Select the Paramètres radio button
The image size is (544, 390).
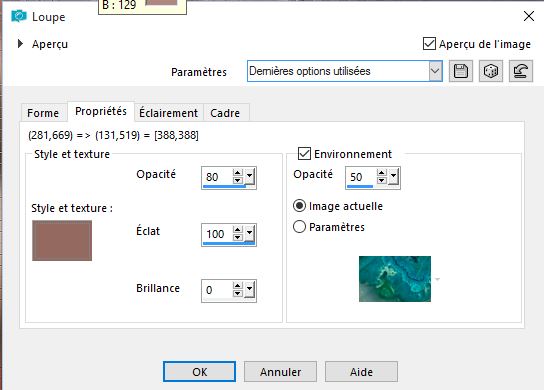tap(299, 227)
